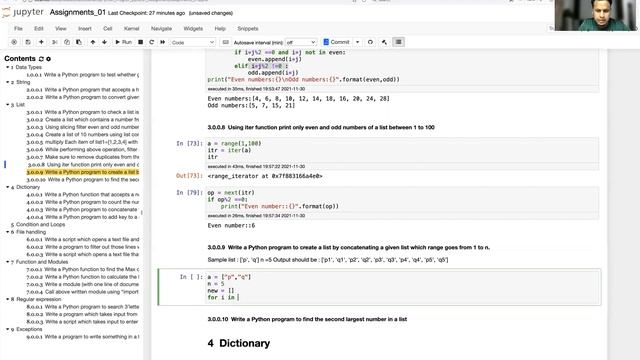Click the Commit button
640x360 pixels.
pyautogui.click(x=337, y=42)
